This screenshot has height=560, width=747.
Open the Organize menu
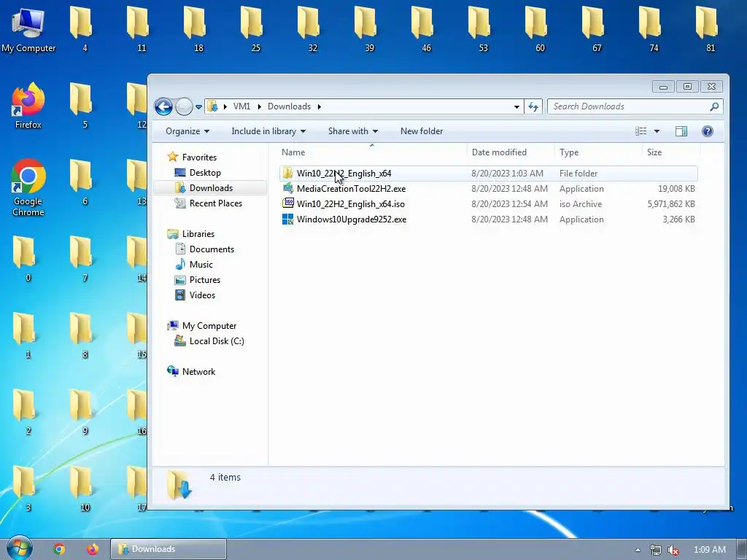point(187,131)
